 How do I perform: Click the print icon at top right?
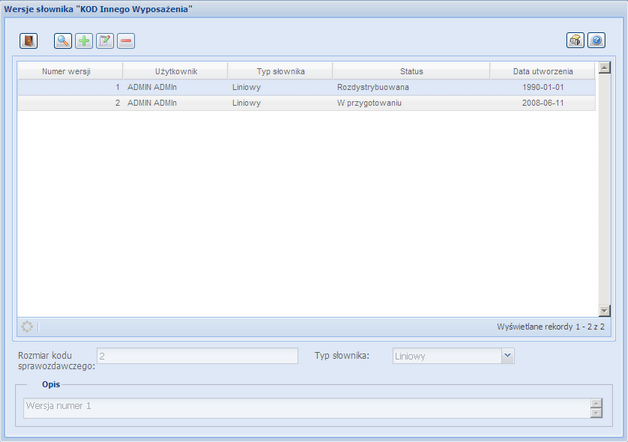pos(575,41)
